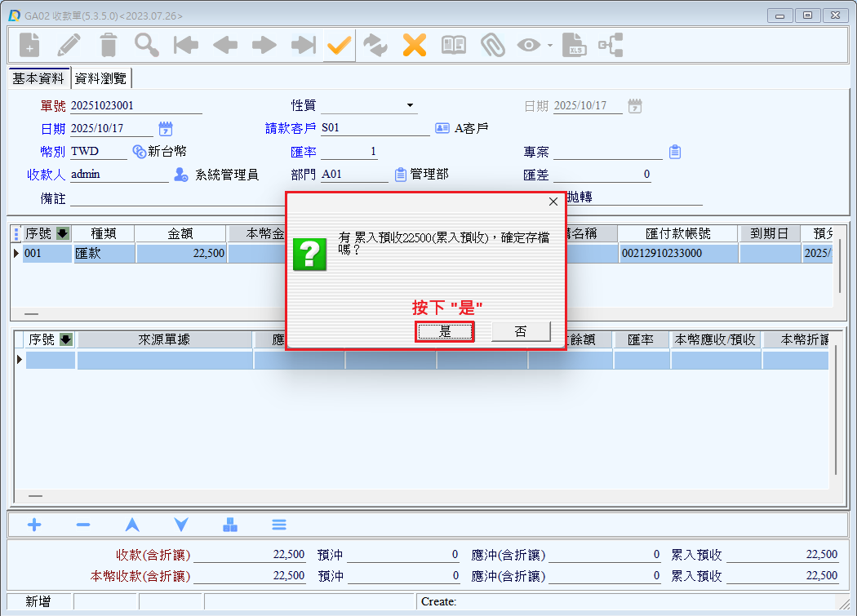Click the customer lookup icon beside S01
The height and width of the screenshot is (616, 857).
(442, 128)
